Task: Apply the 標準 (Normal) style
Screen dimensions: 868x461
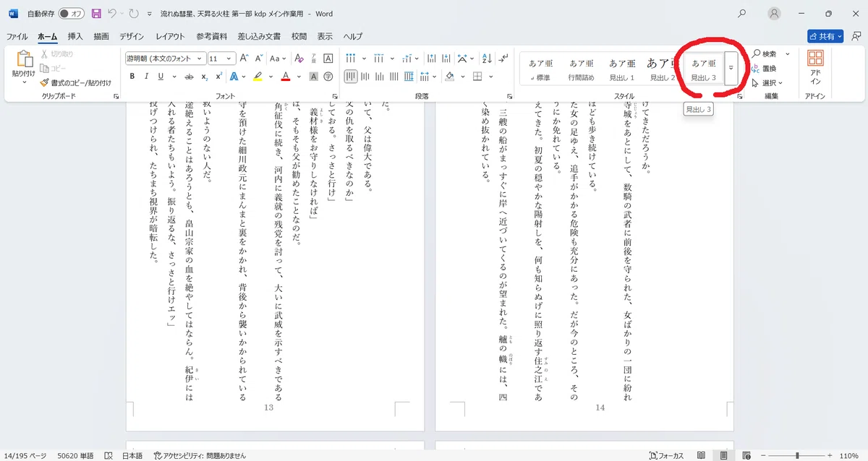Action: pyautogui.click(x=542, y=69)
